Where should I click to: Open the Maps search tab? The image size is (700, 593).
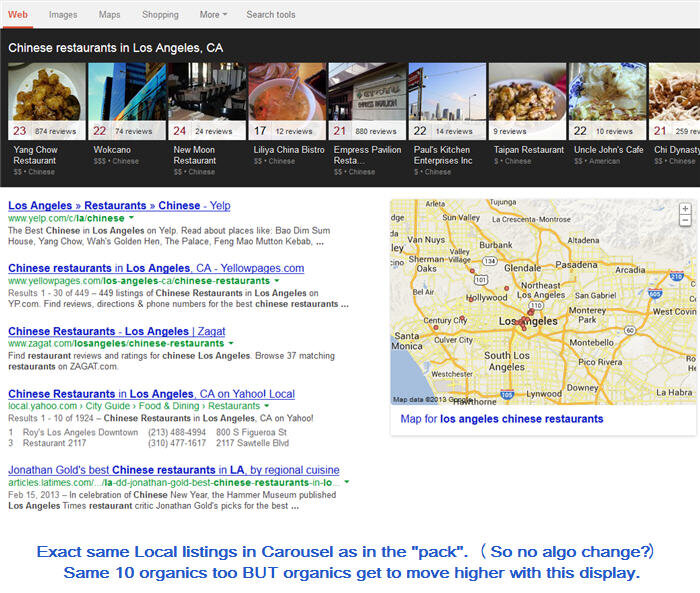pos(109,14)
